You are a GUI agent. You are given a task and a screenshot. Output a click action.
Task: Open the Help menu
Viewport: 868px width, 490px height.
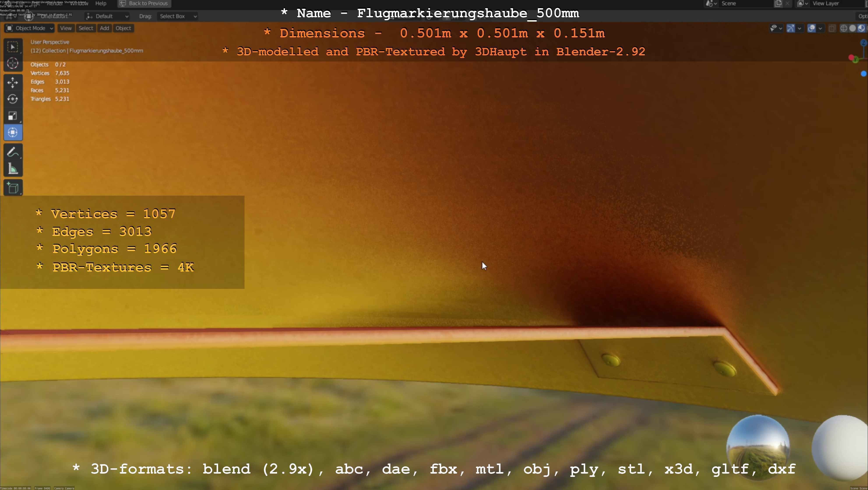[101, 3]
